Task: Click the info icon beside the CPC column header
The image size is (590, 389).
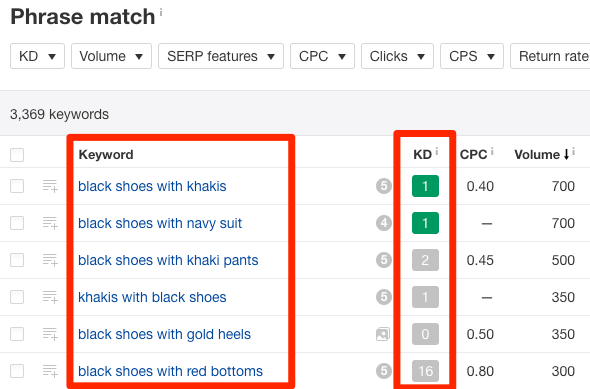Action: pyautogui.click(x=492, y=151)
